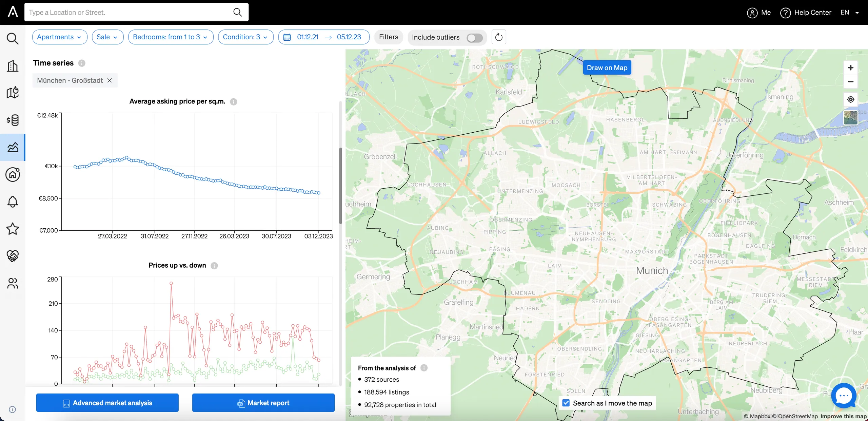The width and height of the screenshot is (868, 421).
Task: Open the home valuation sidebar icon
Action: tap(13, 174)
